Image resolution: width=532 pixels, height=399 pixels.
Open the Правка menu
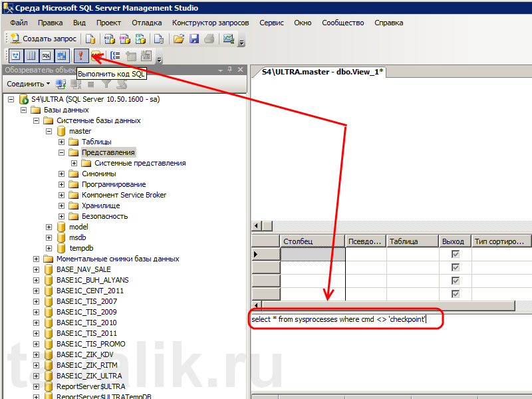click(51, 23)
